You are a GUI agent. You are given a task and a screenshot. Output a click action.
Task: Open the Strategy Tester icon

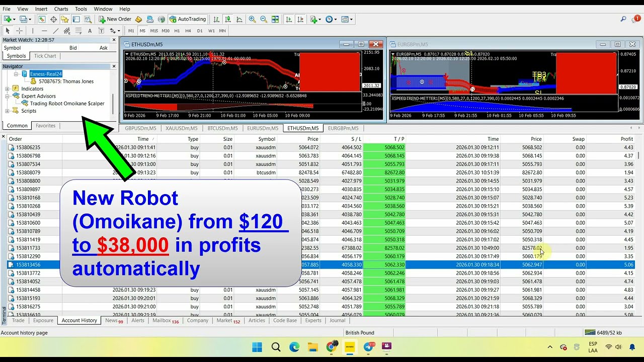coord(88,19)
